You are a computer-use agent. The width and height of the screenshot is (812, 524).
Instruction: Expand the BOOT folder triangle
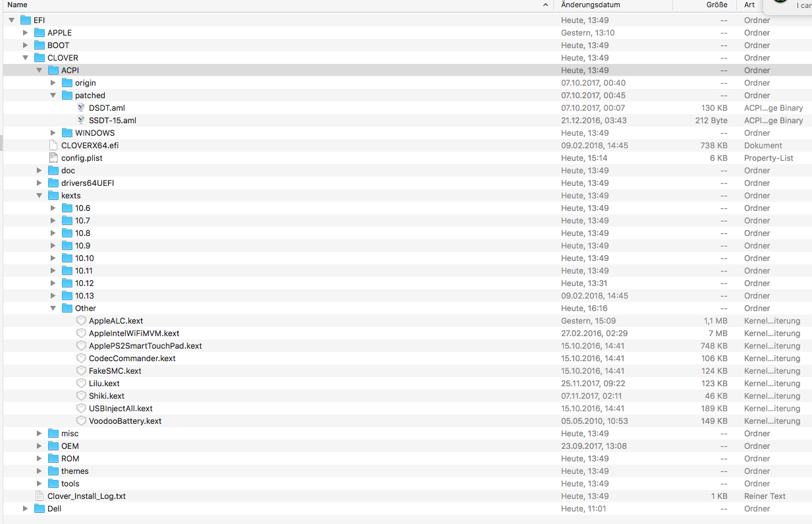pyautogui.click(x=26, y=45)
